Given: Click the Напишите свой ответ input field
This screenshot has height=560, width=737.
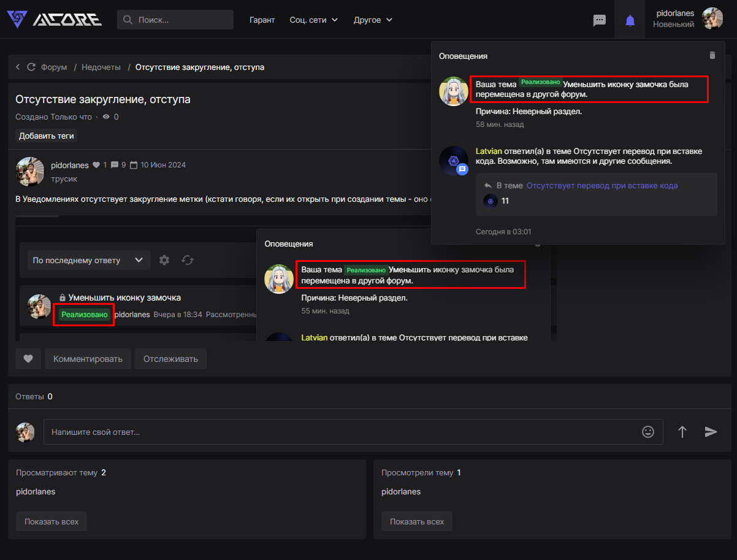Looking at the screenshot, I should 343,432.
